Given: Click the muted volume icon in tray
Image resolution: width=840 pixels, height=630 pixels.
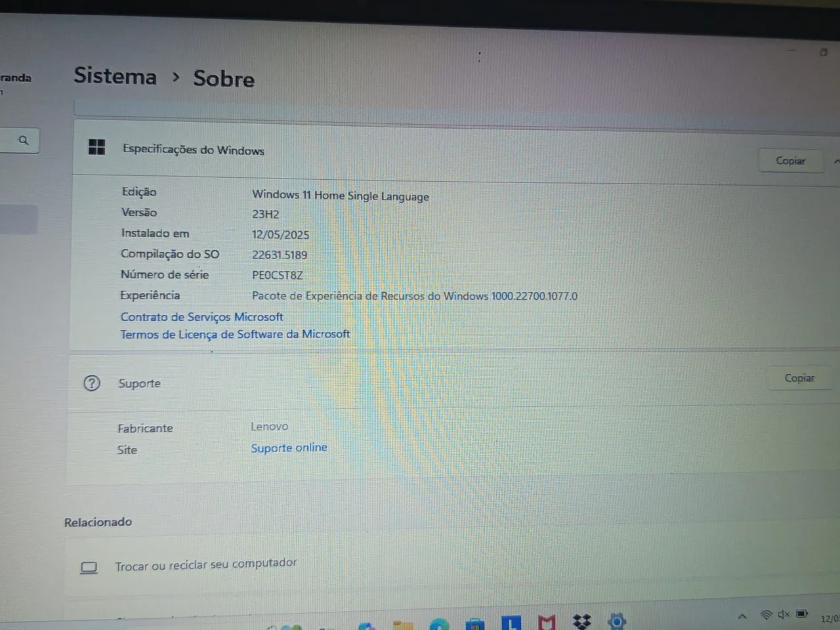Looking at the screenshot, I should click(x=784, y=614).
